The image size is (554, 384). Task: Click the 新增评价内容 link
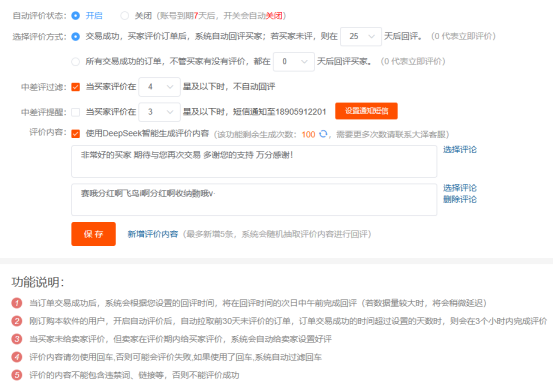pyautogui.click(x=153, y=234)
